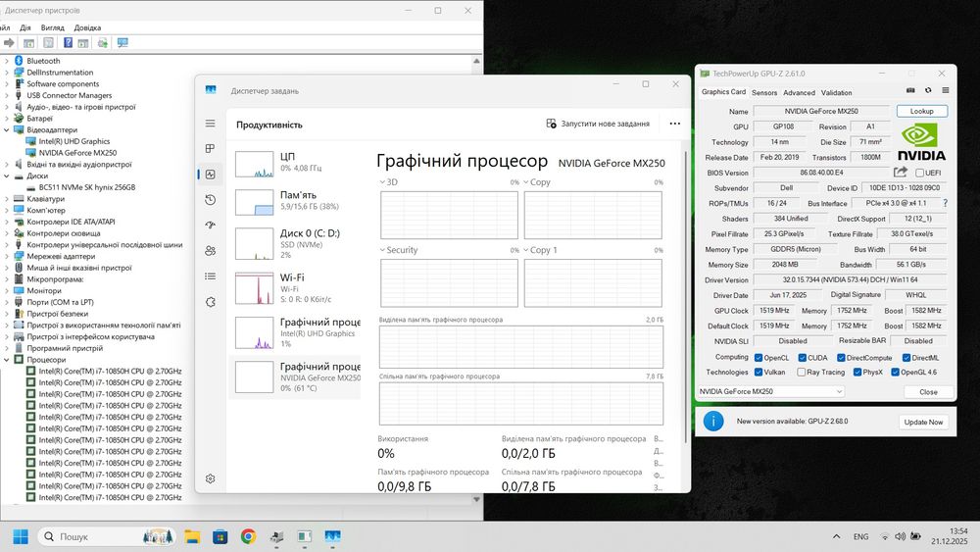Screen dimensions: 980x552
Task: Expand the Мережеві адаптери node
Action: click(7, 256)
